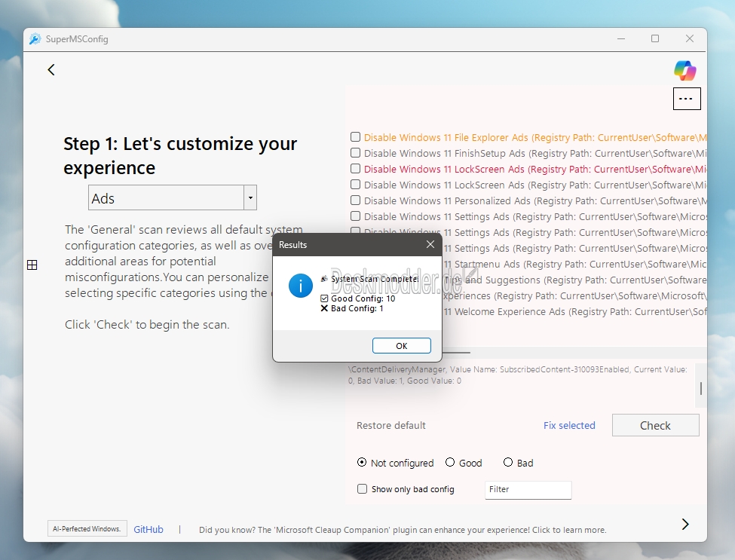
Task: Select the Bad radio button
Action: pyautogui.click(x=508, y=463)
